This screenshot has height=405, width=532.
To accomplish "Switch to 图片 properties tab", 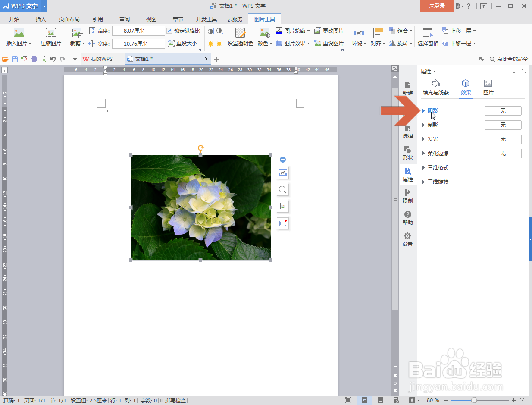I will coord(488,88).
